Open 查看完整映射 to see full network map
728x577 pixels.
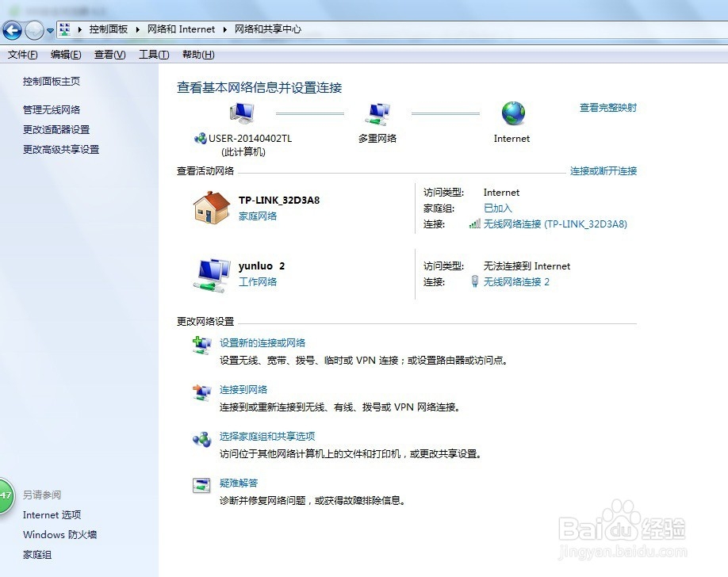tap(607, 108)
